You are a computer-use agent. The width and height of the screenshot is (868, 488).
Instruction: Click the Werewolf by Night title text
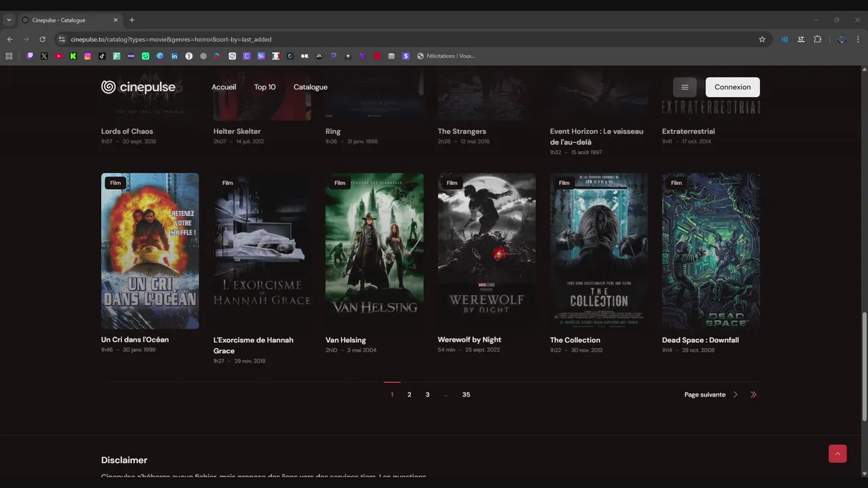click(x=470, y=340)
